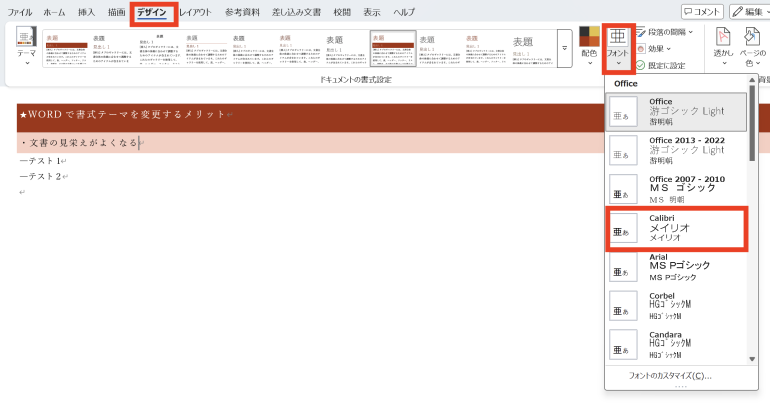The width and height of the screenshot is (770, 410).
Task: Open the 効果 (Effects) dropdown
Action: (x=654, y=49)
